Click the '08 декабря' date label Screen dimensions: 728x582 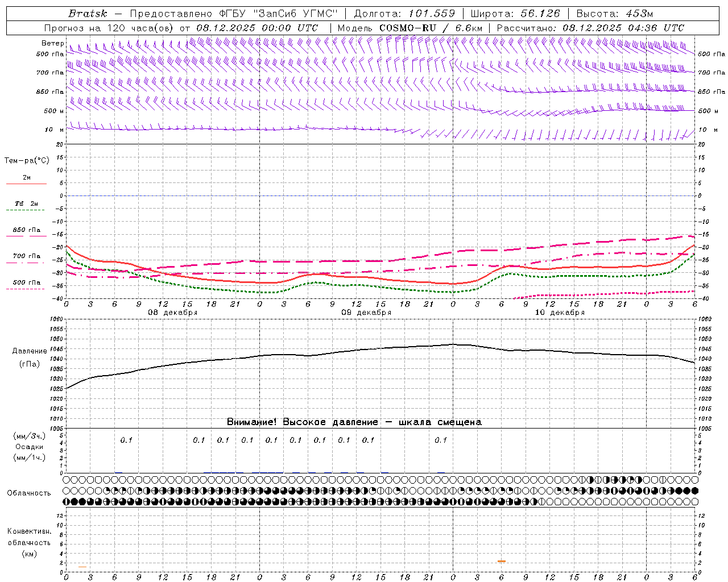click(173, 313)
